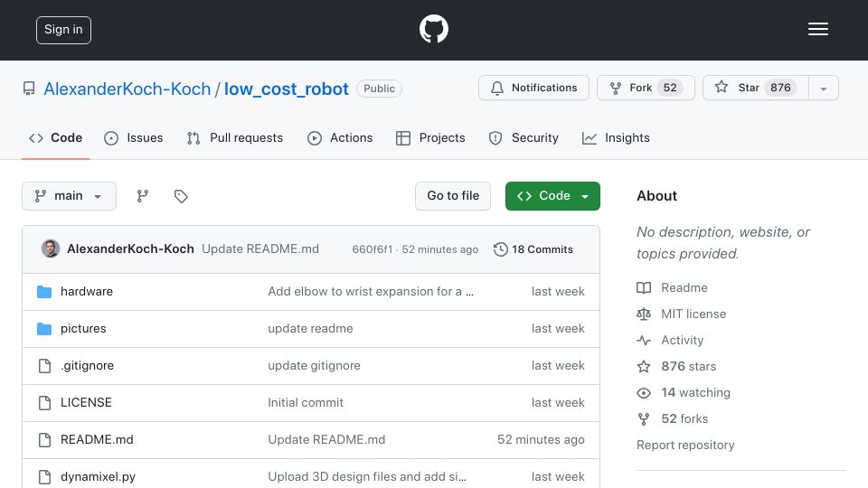Click the MIT license scale icon
Viewport: 868px width, 488px height.
pyautogui.click(x=644, y=314)
